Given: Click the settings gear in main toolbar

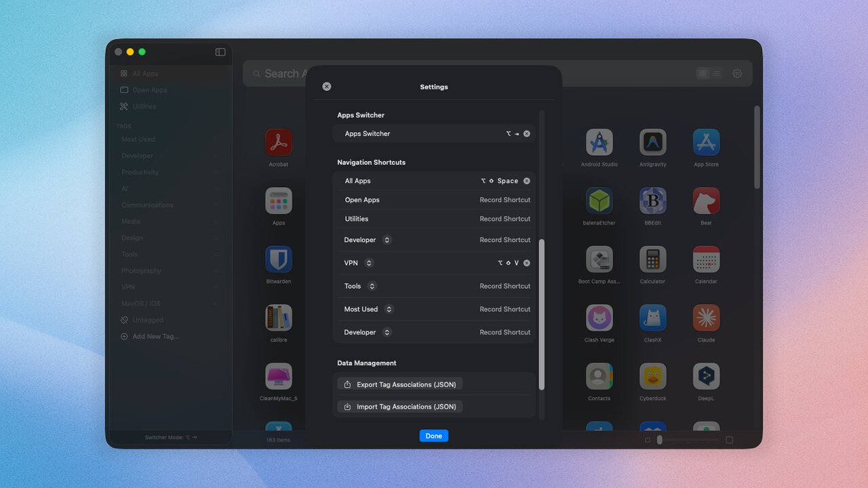Looking at the screenshot, I should 737,73.
